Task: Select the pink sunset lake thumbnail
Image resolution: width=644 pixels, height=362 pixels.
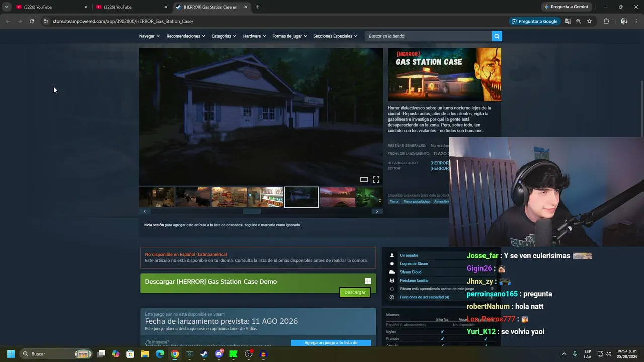Action: coord(338,197)
